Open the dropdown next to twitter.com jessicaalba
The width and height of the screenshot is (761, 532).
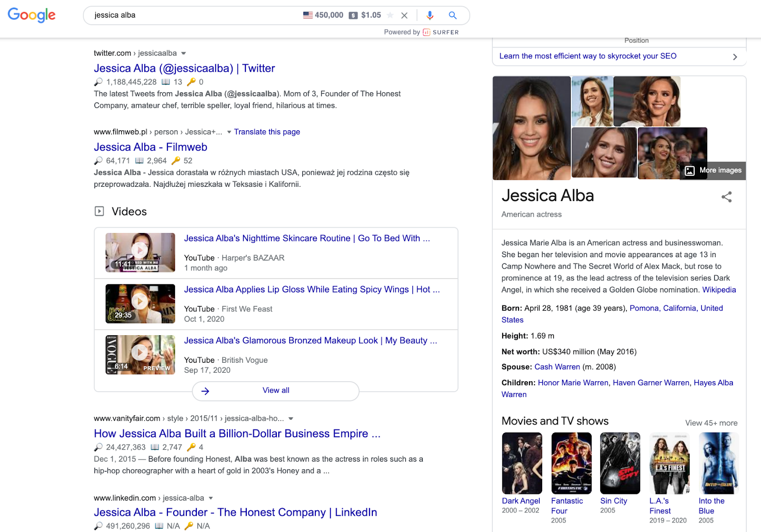click(x=184, y=53)
